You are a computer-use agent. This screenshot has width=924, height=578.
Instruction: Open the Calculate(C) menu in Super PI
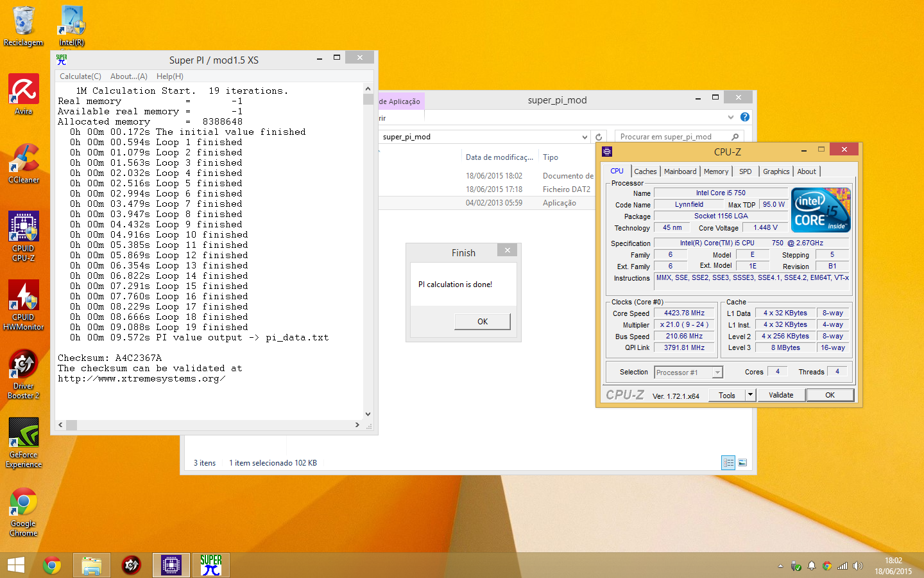pyautogui.click(x=80, y=76)
